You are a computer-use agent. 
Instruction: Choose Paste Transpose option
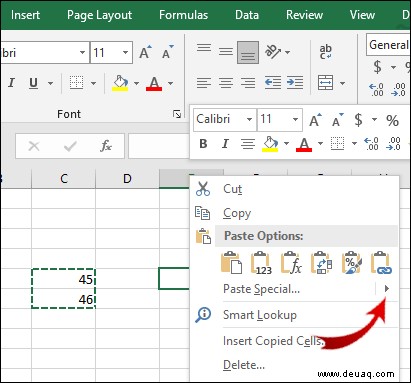point(321,263)
